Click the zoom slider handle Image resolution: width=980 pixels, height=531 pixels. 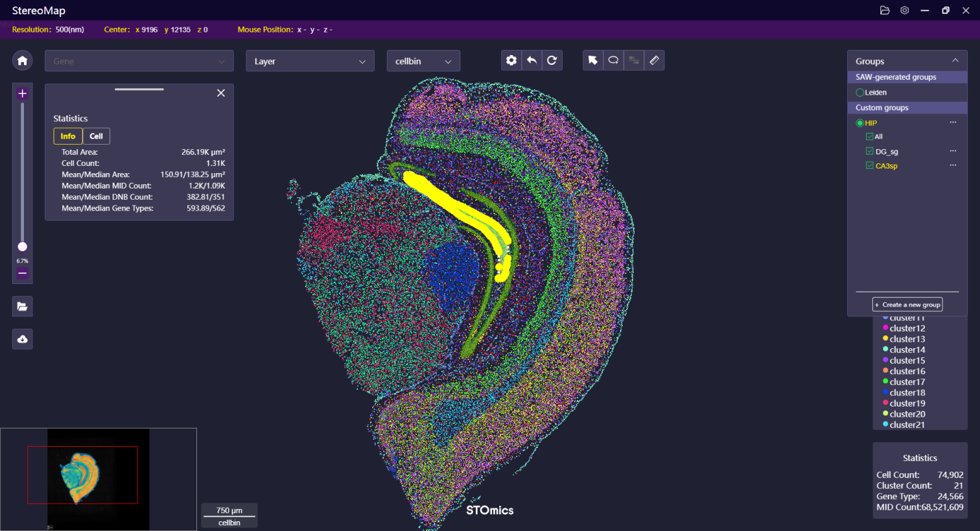click(22, 246)
